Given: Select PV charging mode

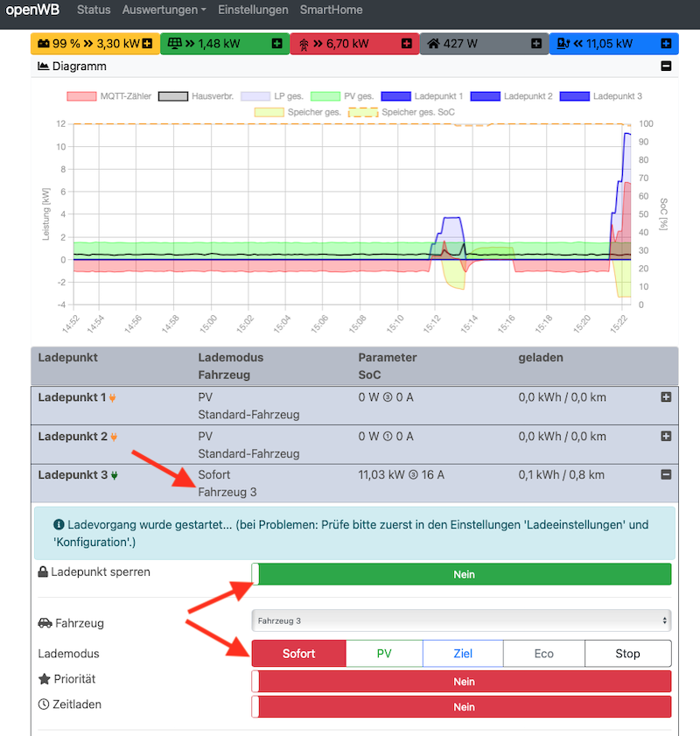Looking at the screenshot, I should (384, 654).
